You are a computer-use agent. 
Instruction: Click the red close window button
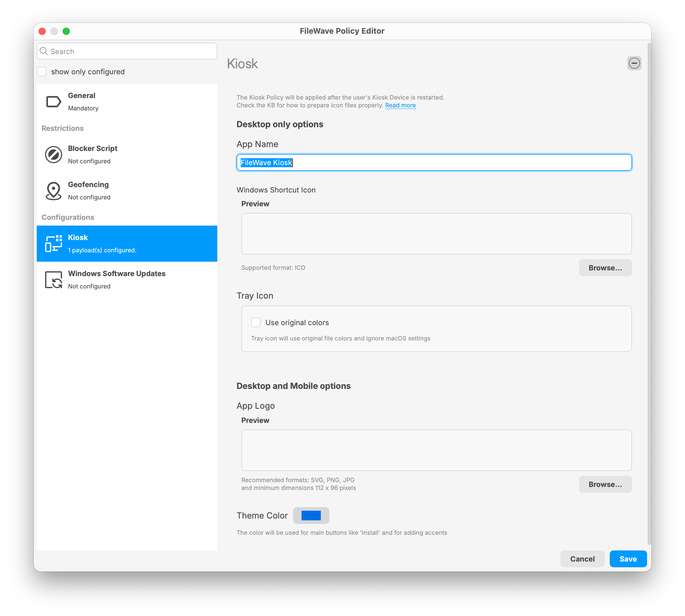(42, 31)
